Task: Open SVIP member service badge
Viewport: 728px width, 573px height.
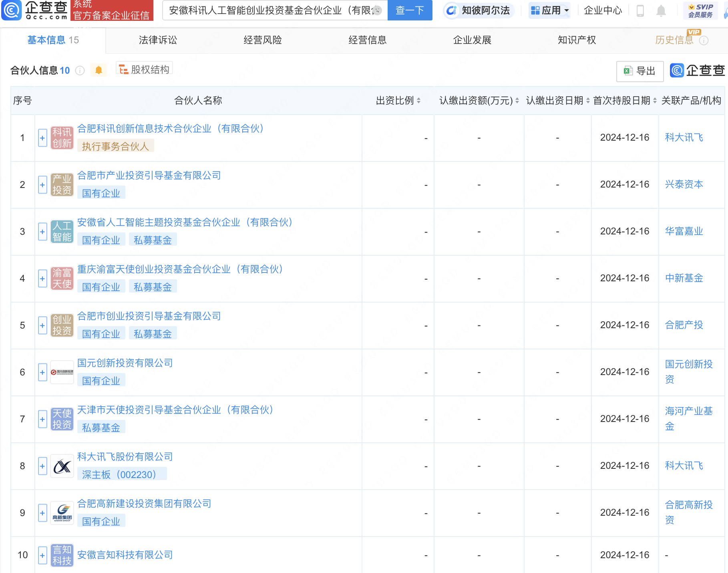Action: click(700, 10)
